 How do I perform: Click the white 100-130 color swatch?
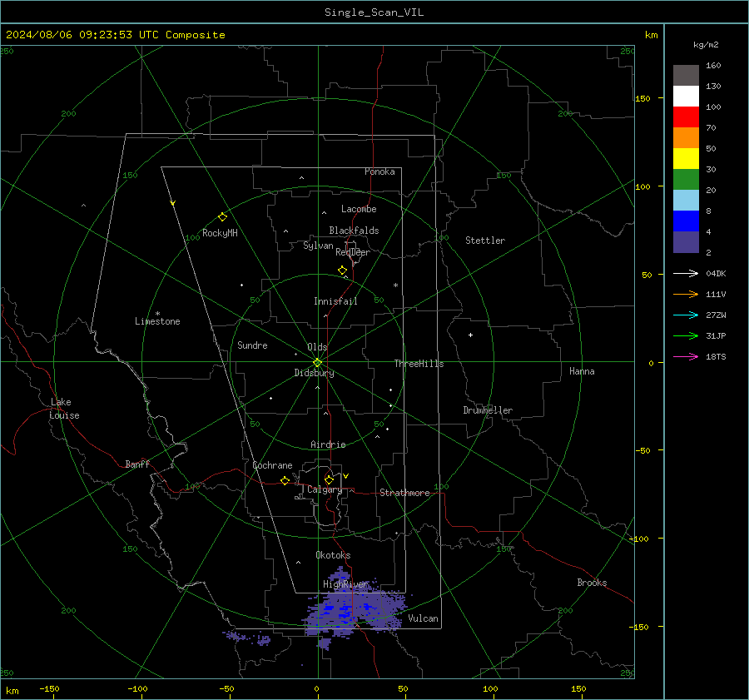(x=686, y=97)
